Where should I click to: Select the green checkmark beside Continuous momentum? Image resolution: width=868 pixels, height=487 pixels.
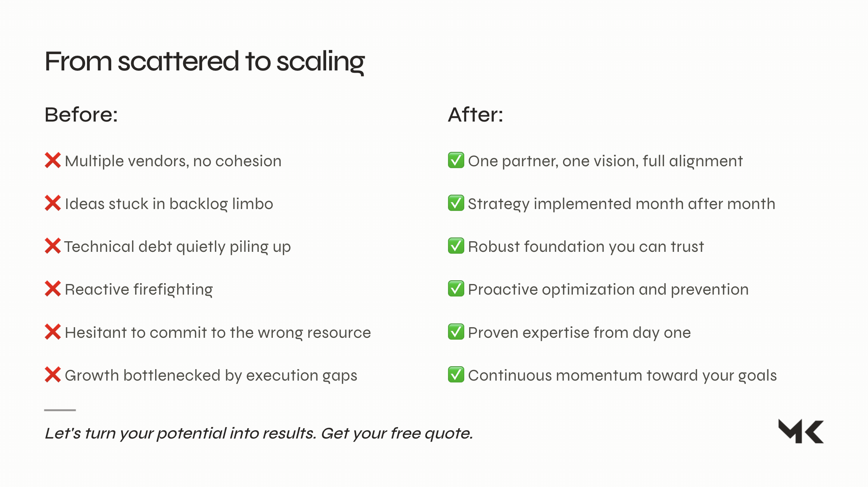(x=456, y=375)
